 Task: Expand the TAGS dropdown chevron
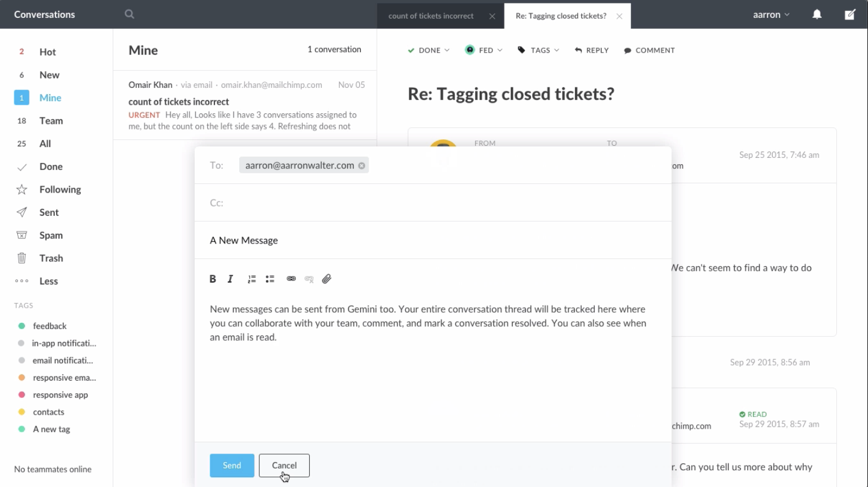557,50
